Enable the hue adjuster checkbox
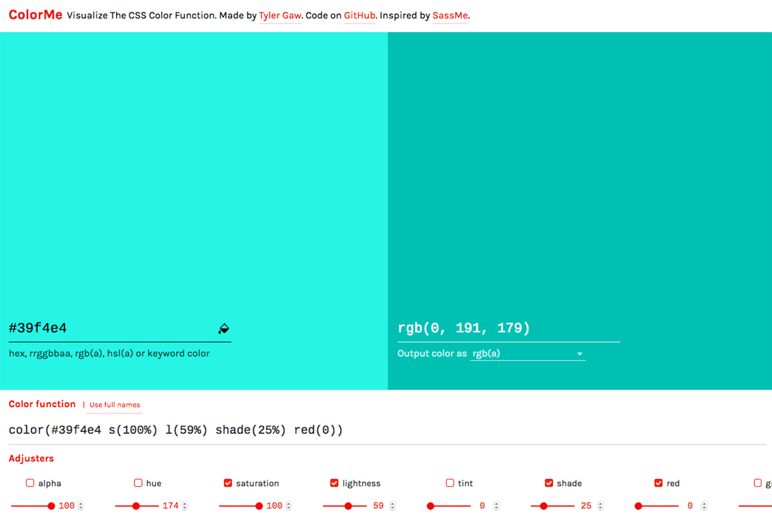Screen dimensions: 772x532 (138, 483)
